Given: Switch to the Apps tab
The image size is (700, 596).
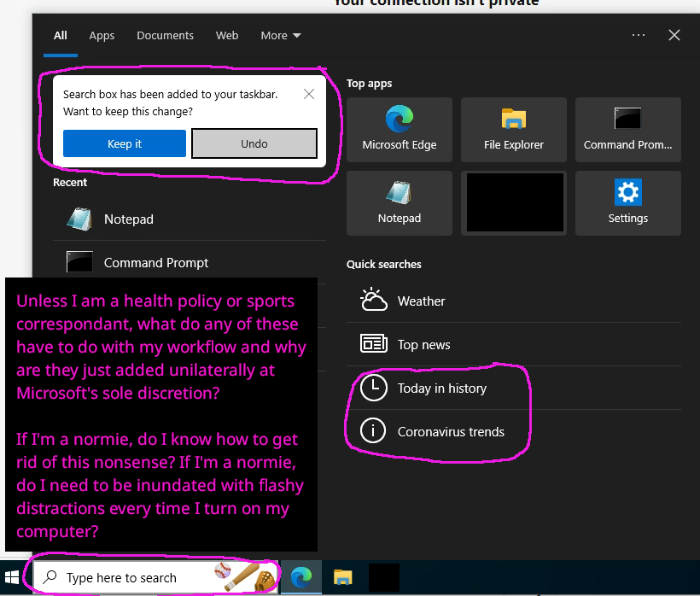Looking at the screenshot, I should point(102,35).
